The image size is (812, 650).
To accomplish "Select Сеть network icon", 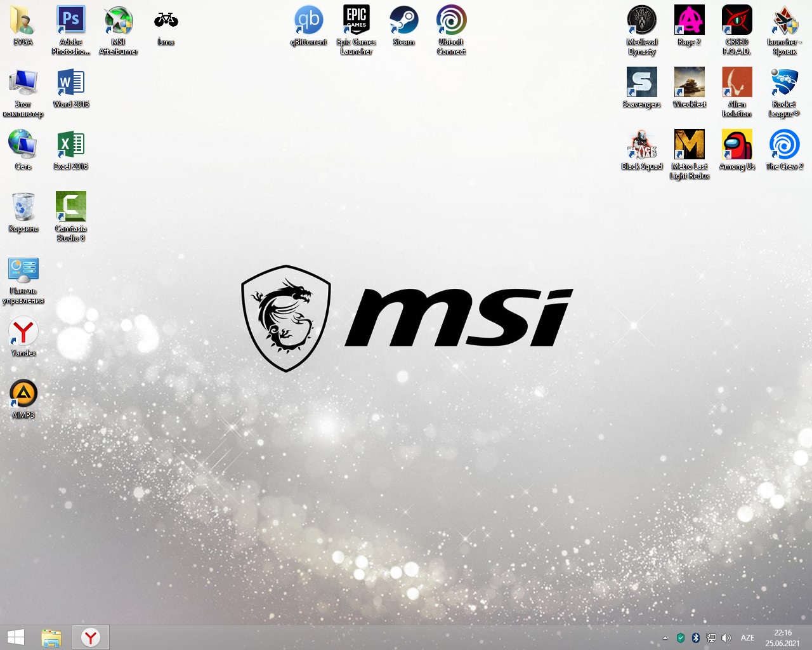I will point(23,151).
